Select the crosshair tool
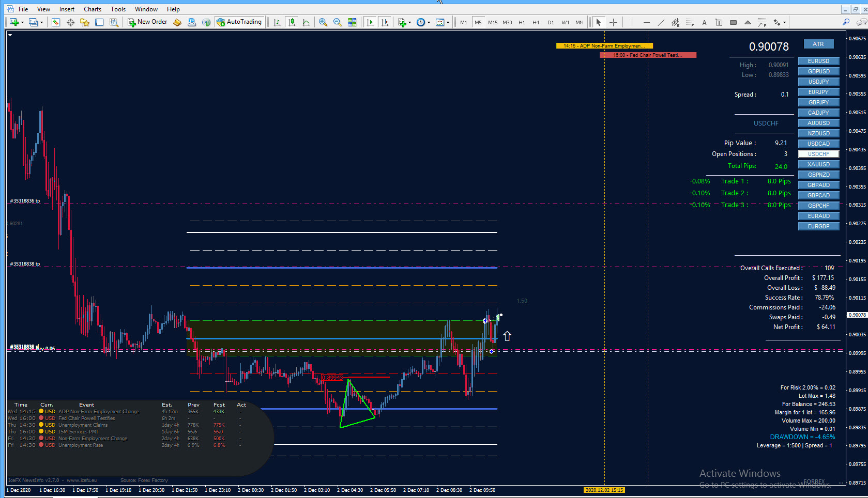 tap(613, 22)
